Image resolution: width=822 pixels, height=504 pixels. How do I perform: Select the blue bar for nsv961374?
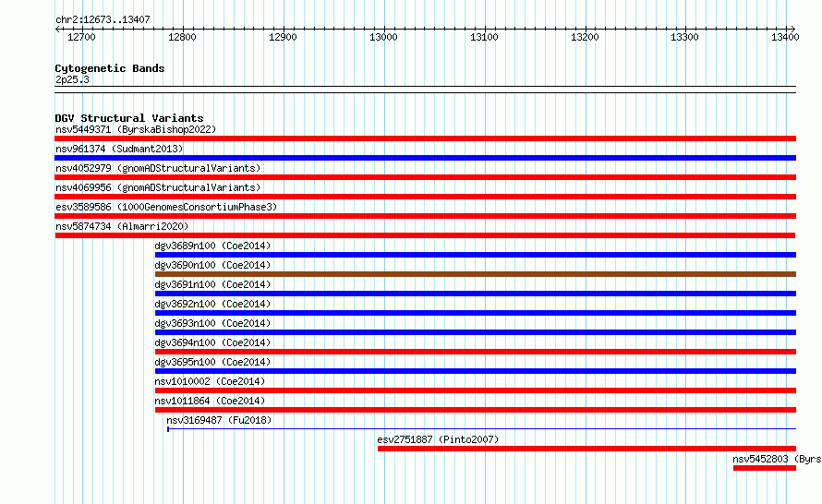pyautogui.click(x=425, y=158)
